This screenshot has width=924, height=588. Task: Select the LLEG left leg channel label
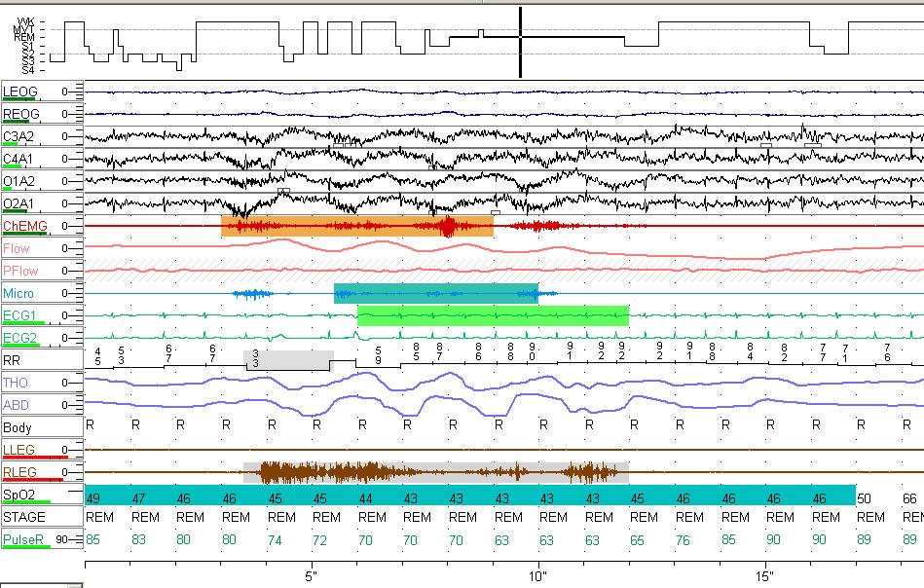tap(18, 450)
